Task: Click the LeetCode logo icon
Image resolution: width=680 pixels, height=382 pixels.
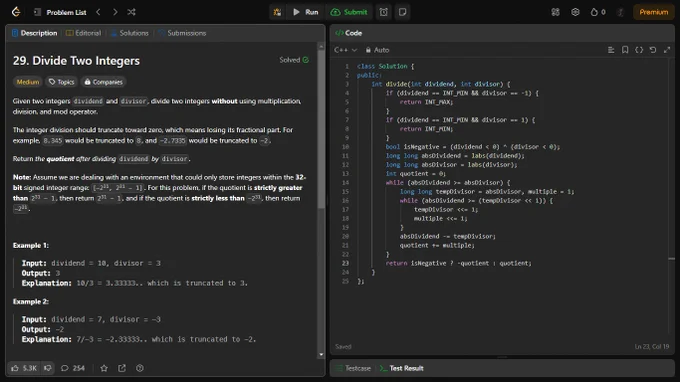Action: tap(16, 12)
